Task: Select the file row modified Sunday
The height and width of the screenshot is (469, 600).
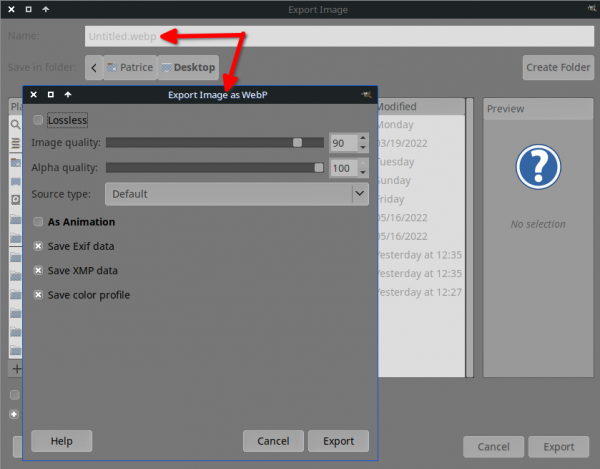Action: point(421,181)
